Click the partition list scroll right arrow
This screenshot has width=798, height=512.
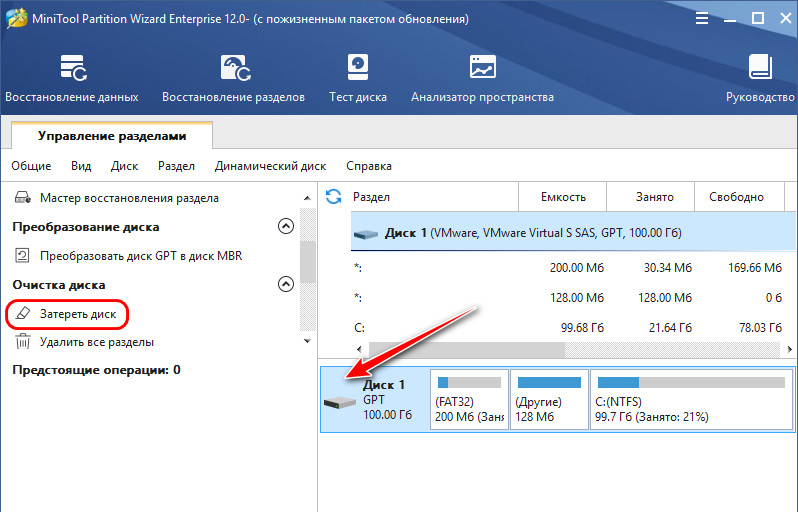point(789,349)
